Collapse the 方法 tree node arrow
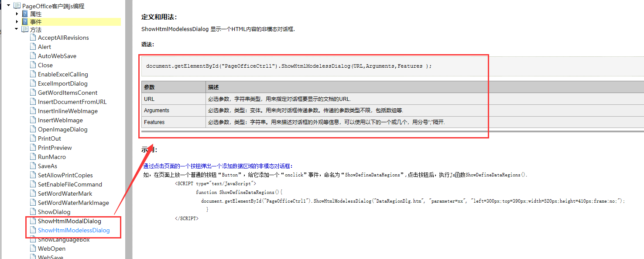 [17, 29]
